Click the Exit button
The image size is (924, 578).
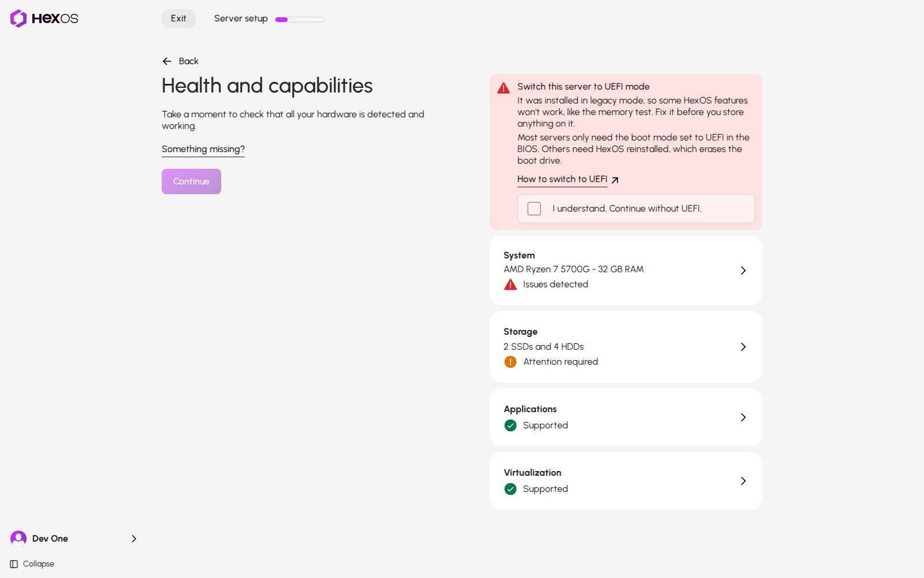[x=178, y=18]
